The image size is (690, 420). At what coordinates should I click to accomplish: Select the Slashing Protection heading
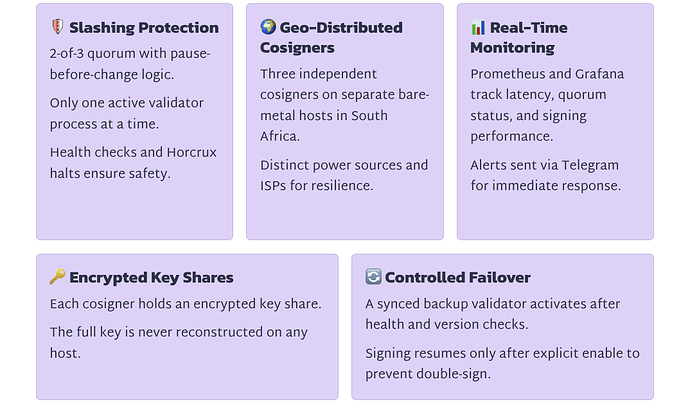pyautogui.click(x=144, y=27)
